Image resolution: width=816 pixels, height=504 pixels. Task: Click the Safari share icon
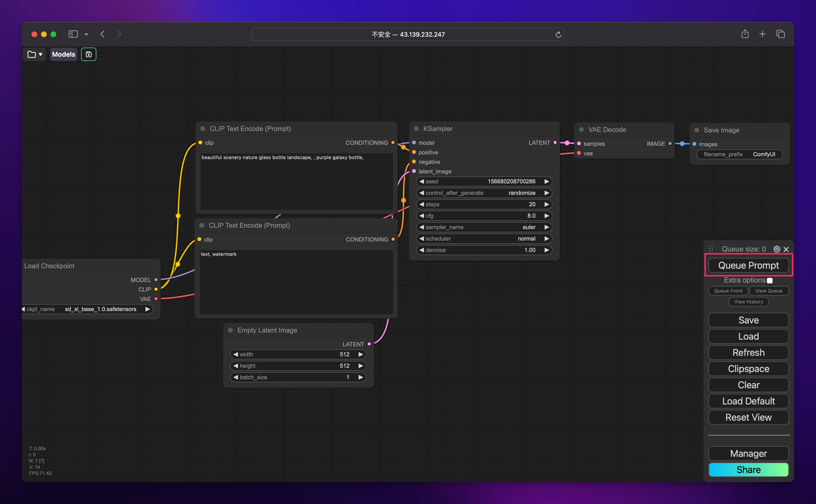pos(745,34)
